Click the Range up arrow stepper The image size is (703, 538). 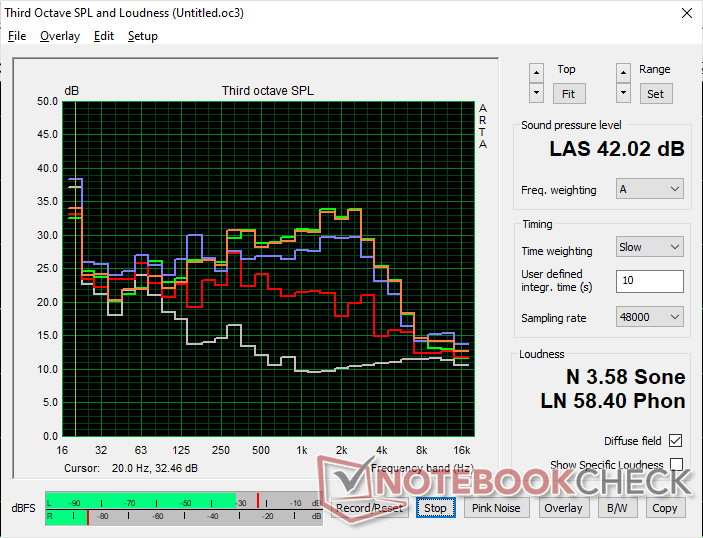pyautogui.click(x=624, y=72)
